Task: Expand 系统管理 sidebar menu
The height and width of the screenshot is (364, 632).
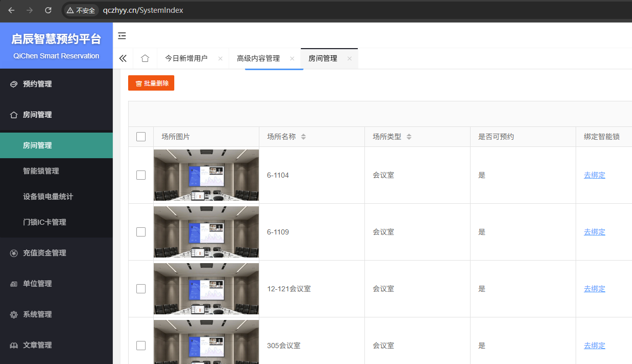Action: (x=37, y=314)
